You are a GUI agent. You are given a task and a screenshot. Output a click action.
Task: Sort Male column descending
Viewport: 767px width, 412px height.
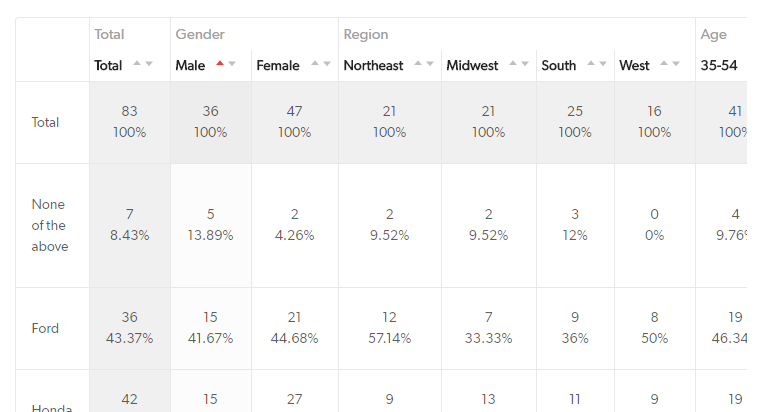(232, 64)
